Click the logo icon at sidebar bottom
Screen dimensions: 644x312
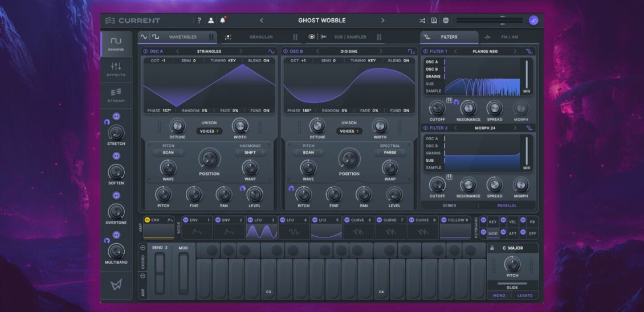coord(116,285)
